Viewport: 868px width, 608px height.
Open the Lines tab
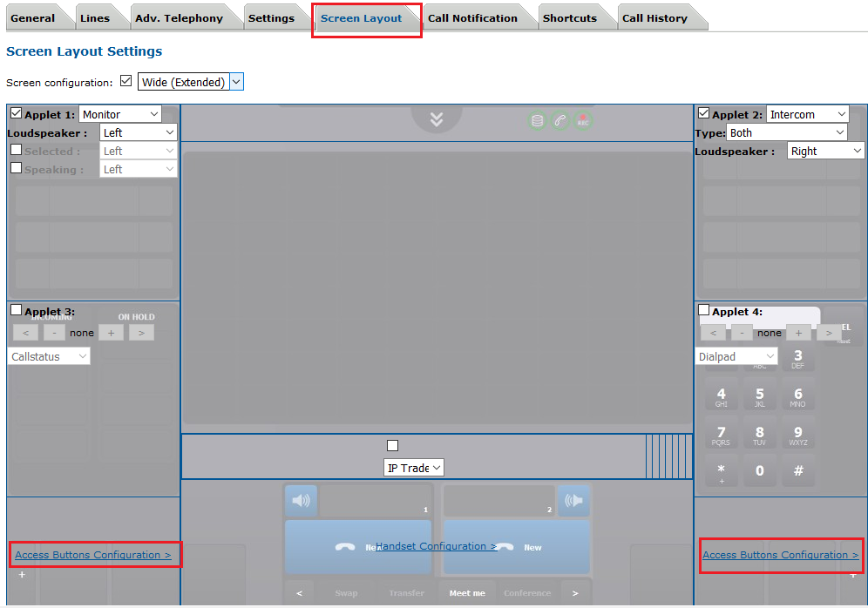(x=95, y=18)
